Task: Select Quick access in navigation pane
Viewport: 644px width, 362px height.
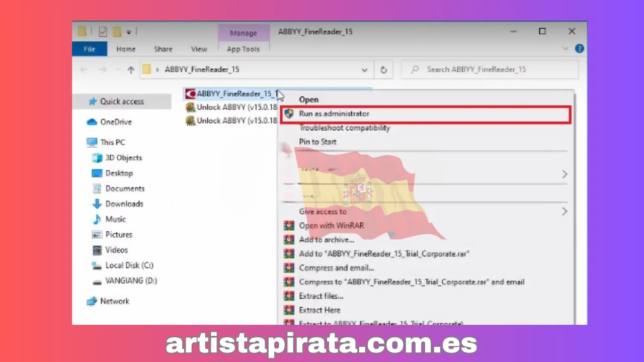Action: [121, 101]
